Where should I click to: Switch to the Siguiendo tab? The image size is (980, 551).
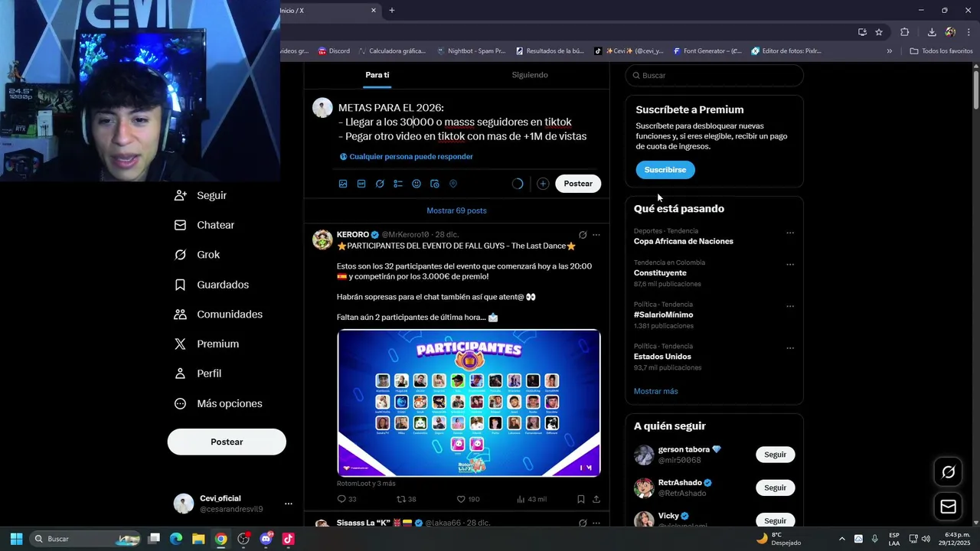click(x=530, y=75)
